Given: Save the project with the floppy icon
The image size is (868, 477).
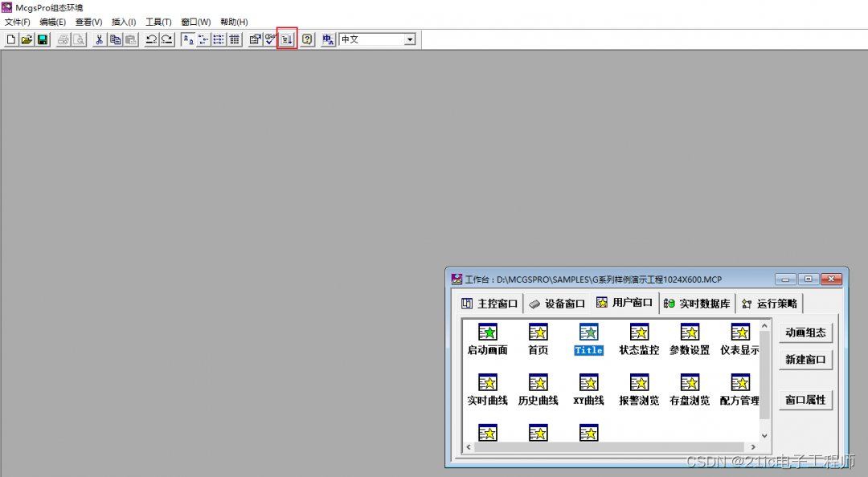Looking at the screenshot, I should [43, 39].
